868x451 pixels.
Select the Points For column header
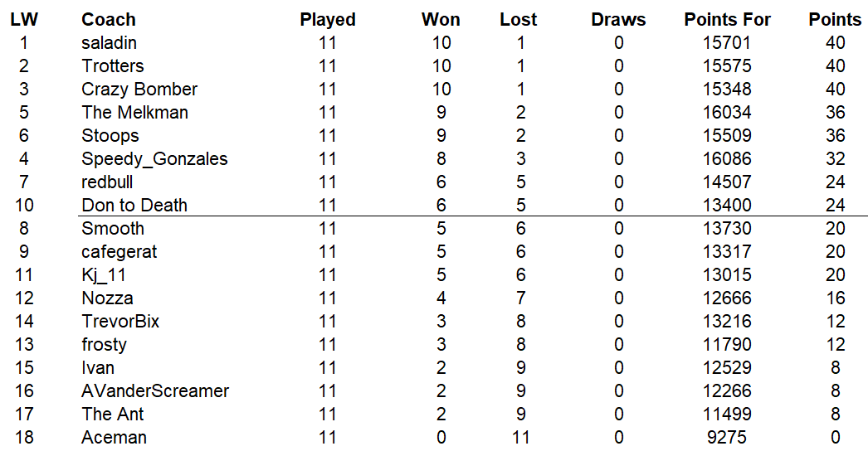(x=727, y=19)
